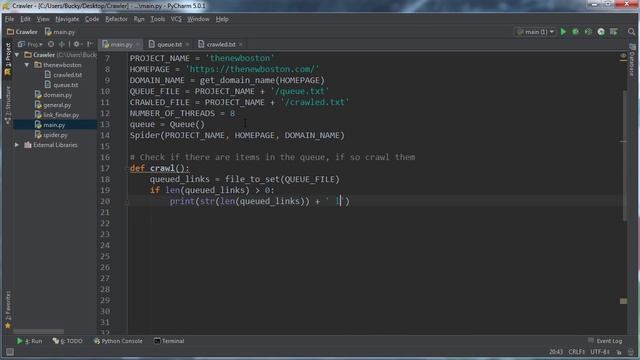Click the code analysis indicator above the editor scrollbar
Screen dimensions: 640x360
623,56
